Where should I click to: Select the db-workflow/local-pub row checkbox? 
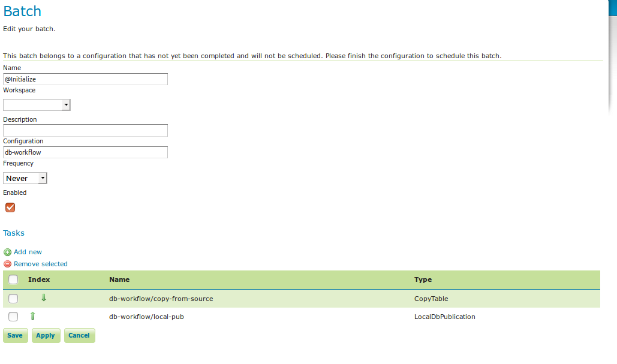pyautogui.click(x=13, y=317)
